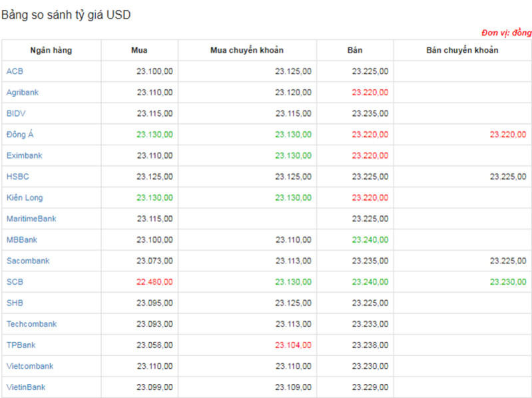
Task: Click the TPBank link
Action: point(21,345)
